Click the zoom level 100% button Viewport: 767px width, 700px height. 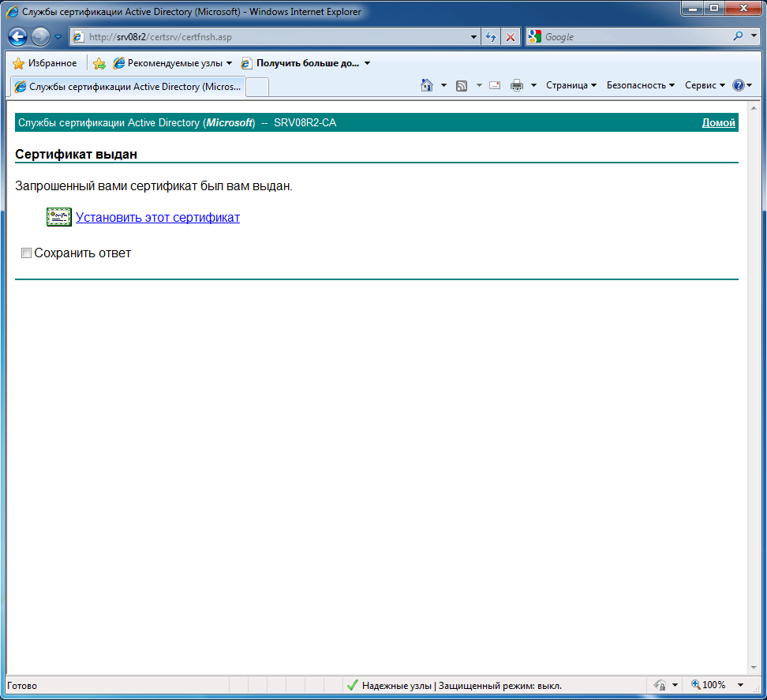pyautogui.click(x=709, y=685)
